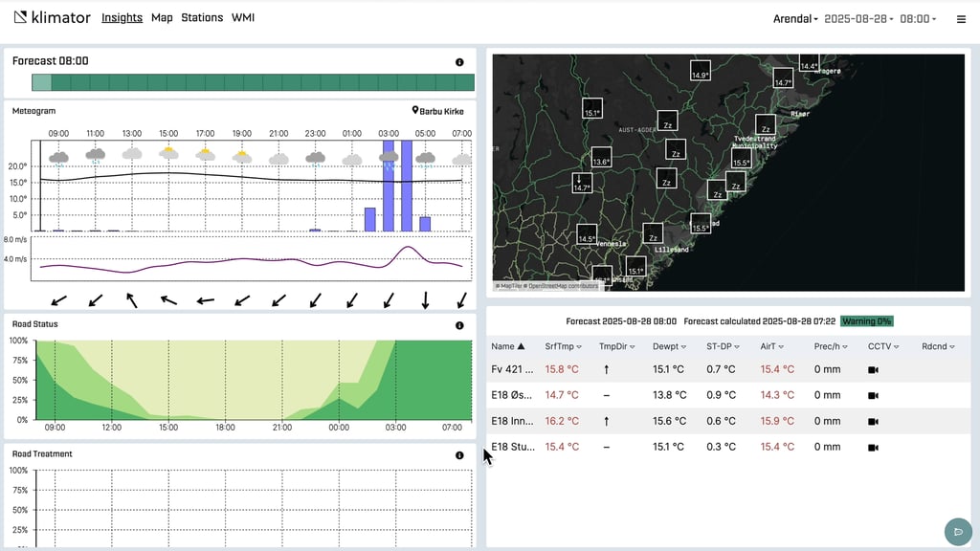This screenshot has width=980, height=551.
Task: Open CCTV camera for E18 Inn station
Action: click(x=873, y=421)
